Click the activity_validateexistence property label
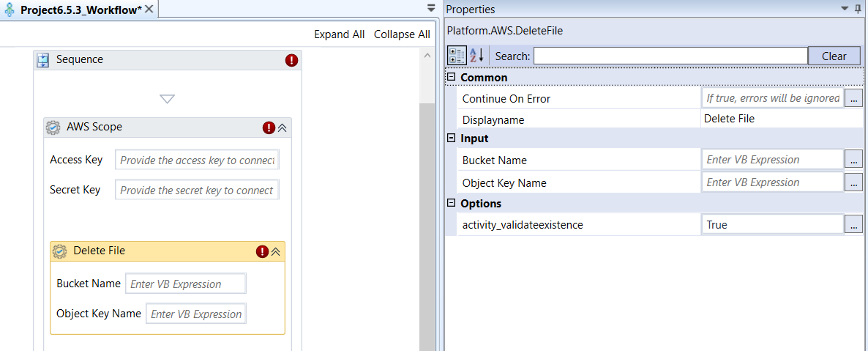Image resolution: width=868 pixels, height=351 pixels. (x=522, y=225)
